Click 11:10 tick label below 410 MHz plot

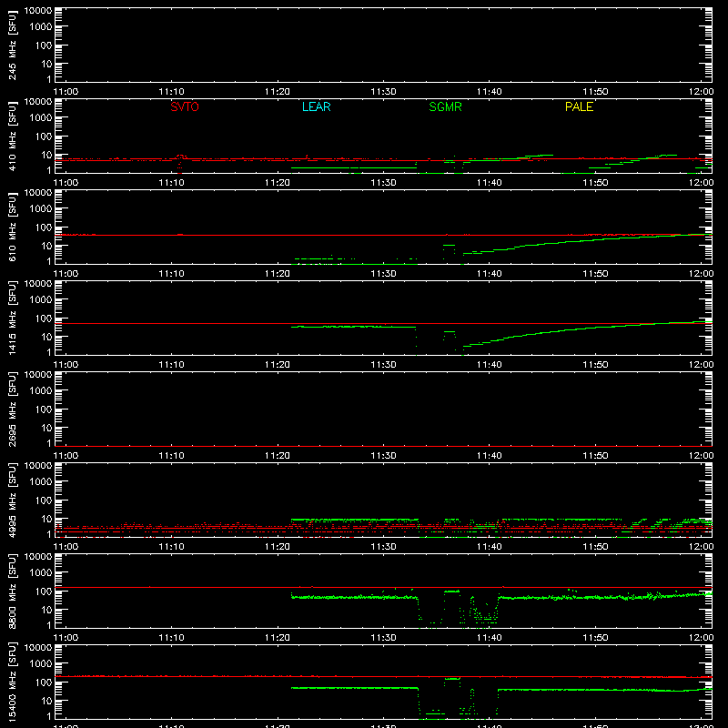tap(172, 183)
